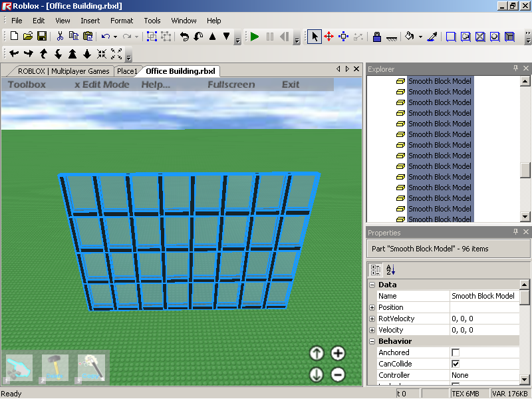Click the in-game Fullscreen button
This screenshot has height=399, width=532.
point(231,84)
